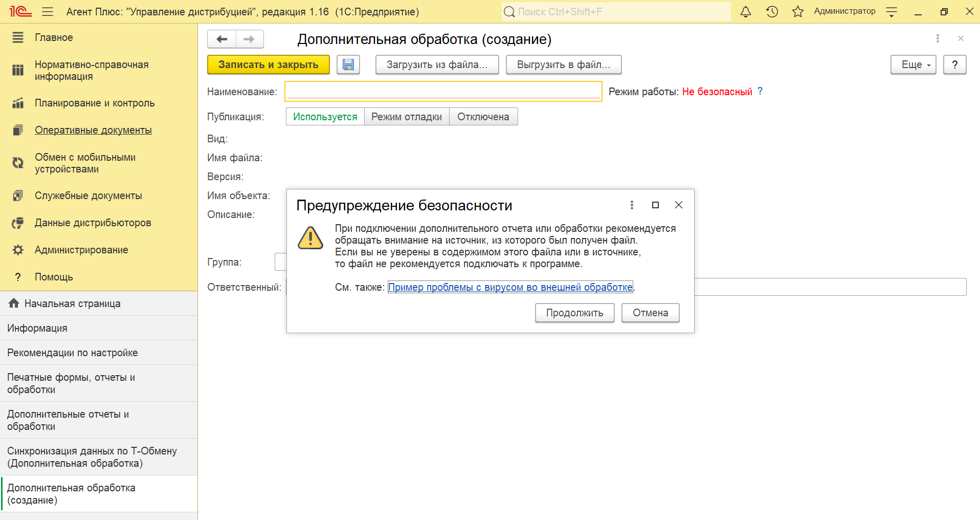Go forward with right arrow button

(249, 39)
